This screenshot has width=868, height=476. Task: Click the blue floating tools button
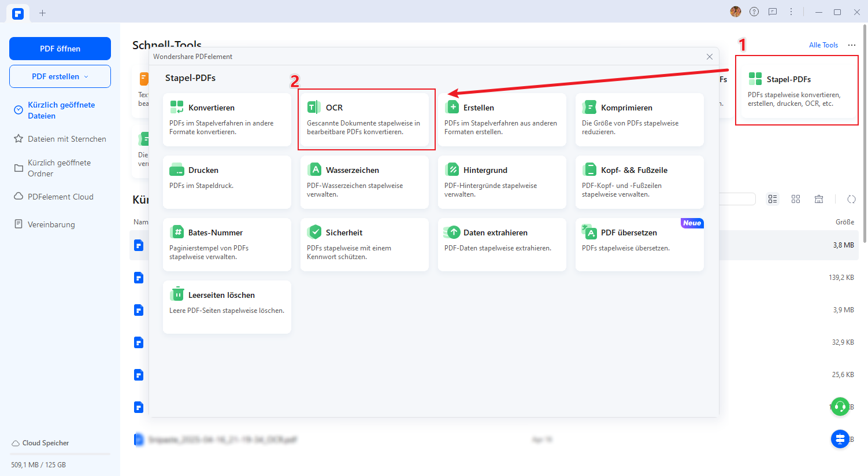(840, 439)
